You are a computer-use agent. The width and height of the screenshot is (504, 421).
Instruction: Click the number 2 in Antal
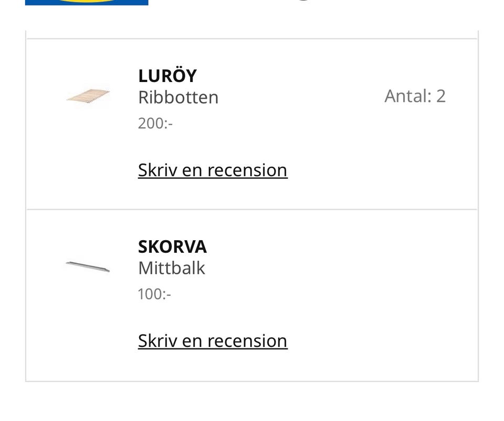pyautogui.click(x=440, y=96)
